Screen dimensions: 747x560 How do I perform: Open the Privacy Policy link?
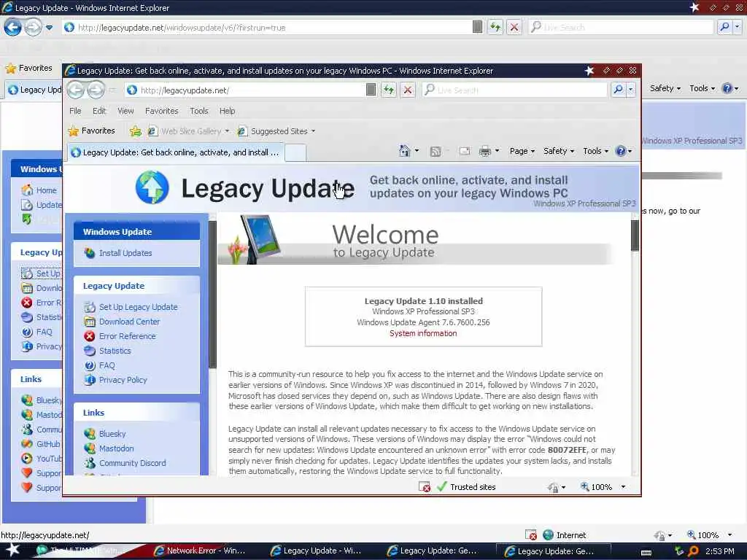tap(123, 380)
